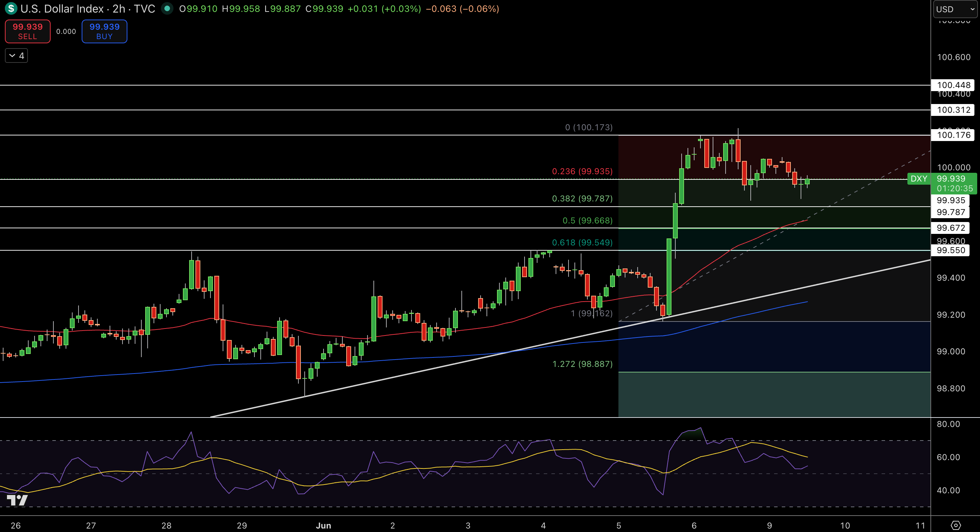The image size is (980, 532).
Task: Click the green dollar symbol logo
Action: pyautogui.click(x=11, y=8)
